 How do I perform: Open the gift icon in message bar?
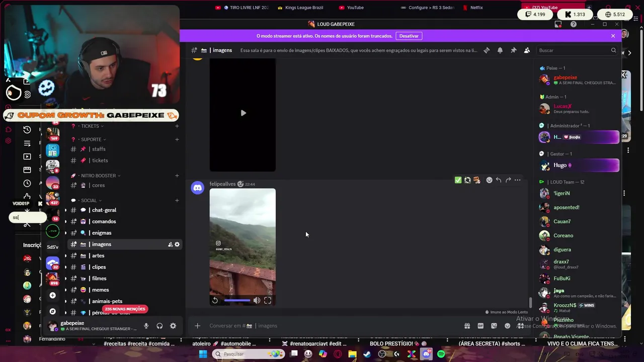(467, 326)
